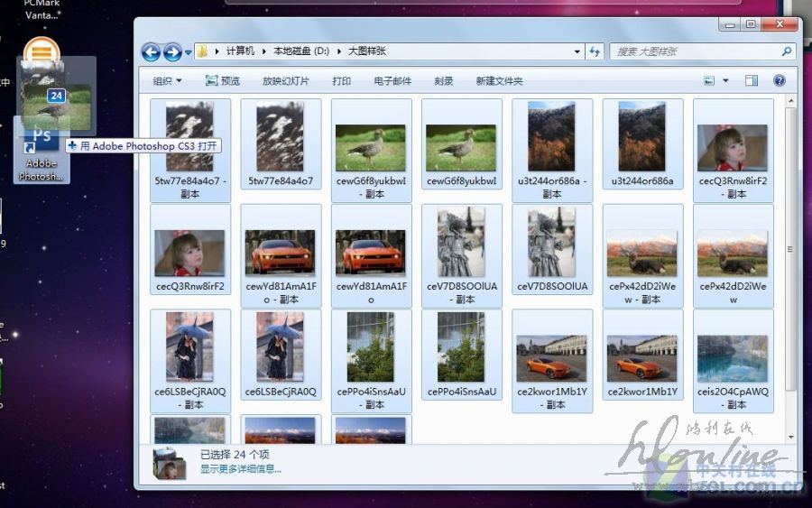
Task: Click the change view icon
Action: tap(709, 81)
